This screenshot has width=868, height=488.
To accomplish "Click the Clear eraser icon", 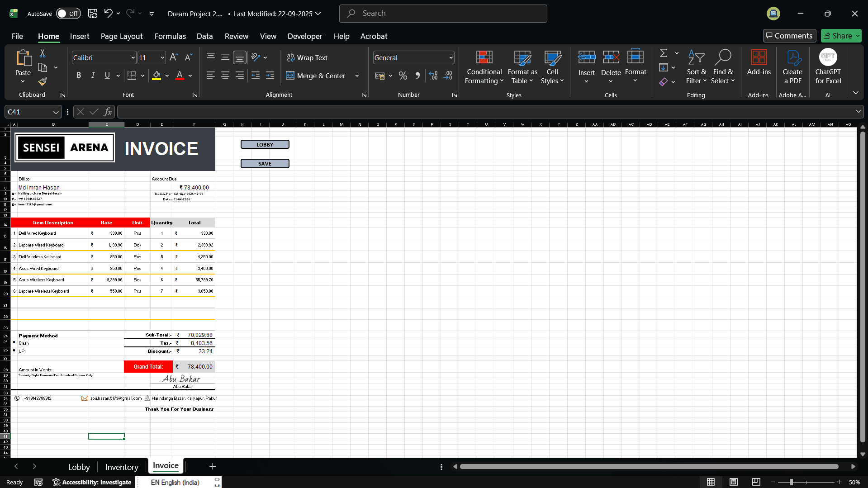I will [664, 82].
